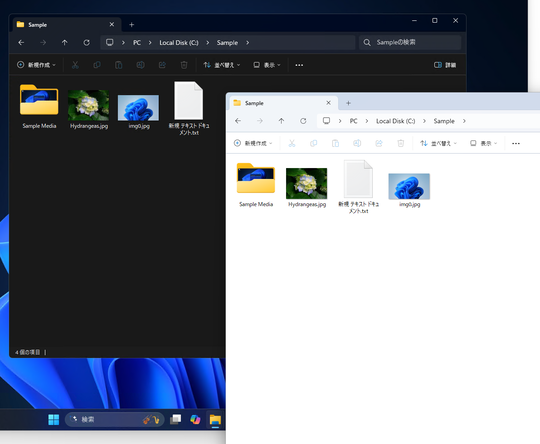Click the Rename icon in light Explorer toolbar

[x=357, y=143]
